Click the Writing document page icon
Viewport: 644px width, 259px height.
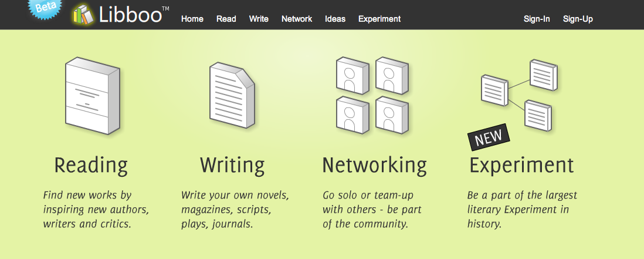point(232,95)
